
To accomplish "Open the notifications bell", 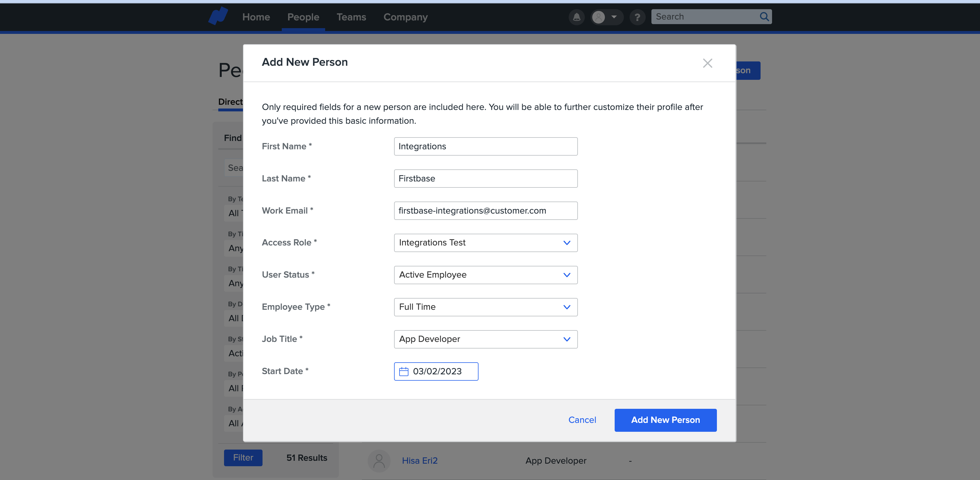I will (x=576, y=17).
